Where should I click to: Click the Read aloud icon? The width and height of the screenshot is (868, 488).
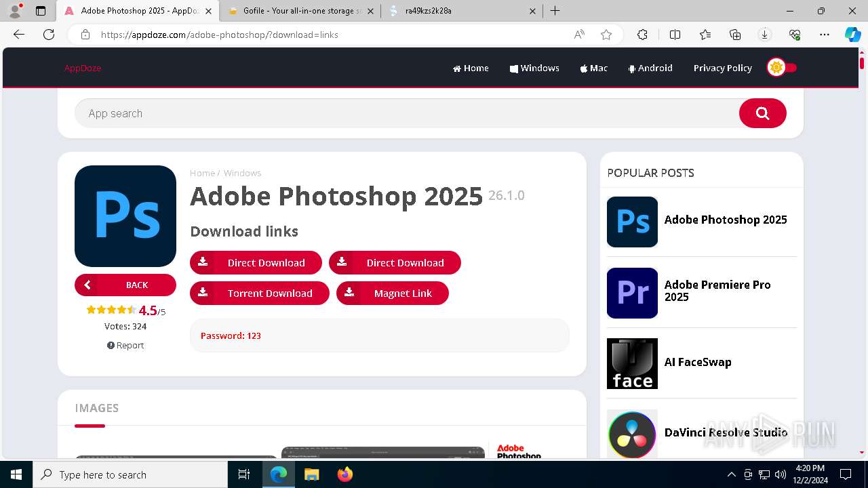pos(579,35)
